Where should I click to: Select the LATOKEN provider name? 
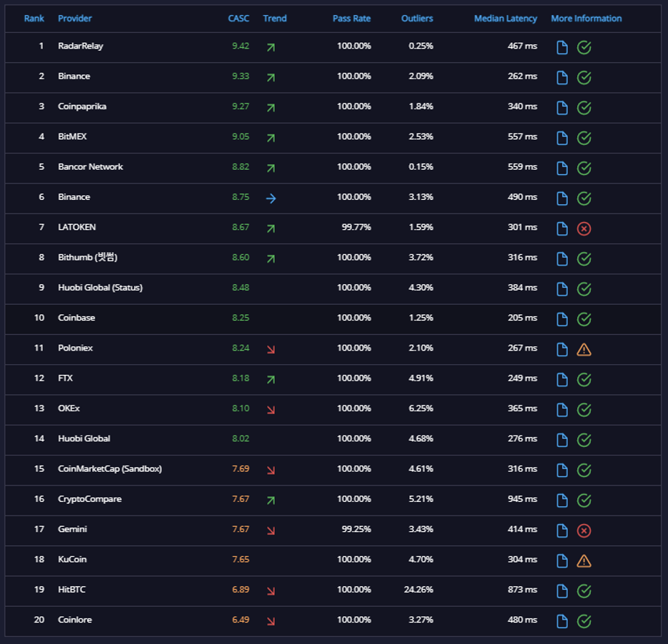(x=77, y=227)
